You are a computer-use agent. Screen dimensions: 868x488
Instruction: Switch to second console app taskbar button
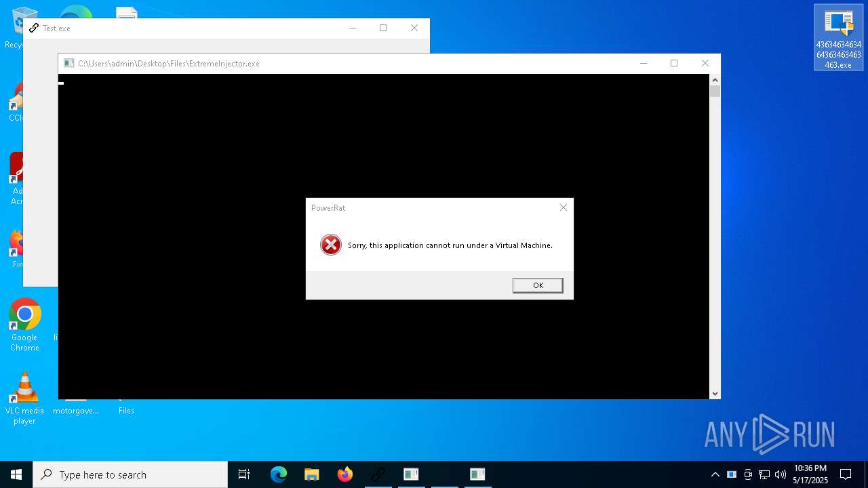(x=477, y=474)
